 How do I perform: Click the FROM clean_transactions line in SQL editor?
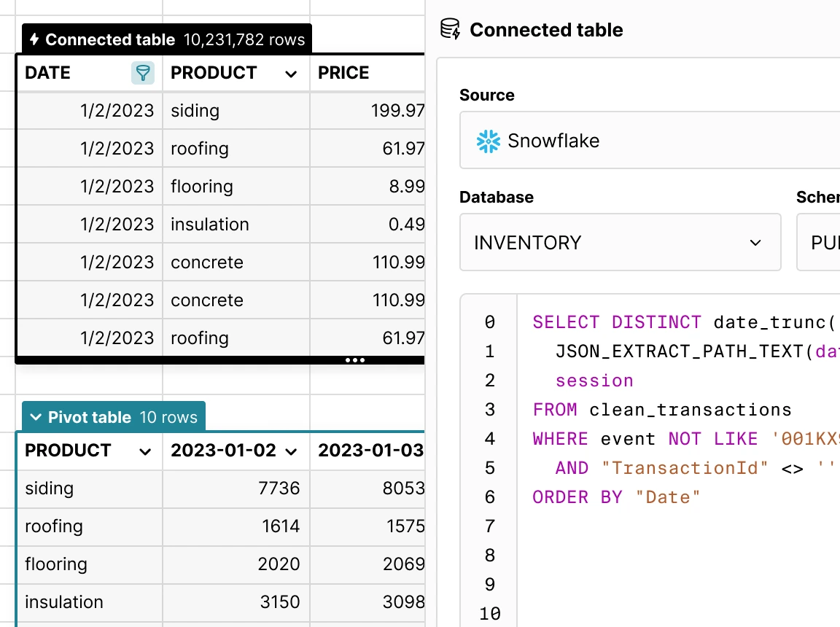tap(662, 410)
